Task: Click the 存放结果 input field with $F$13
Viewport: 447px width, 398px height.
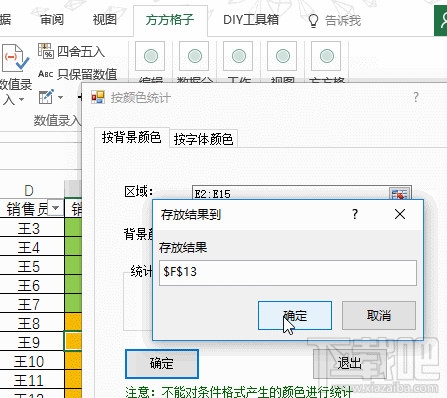Action: tap(288, 273)
